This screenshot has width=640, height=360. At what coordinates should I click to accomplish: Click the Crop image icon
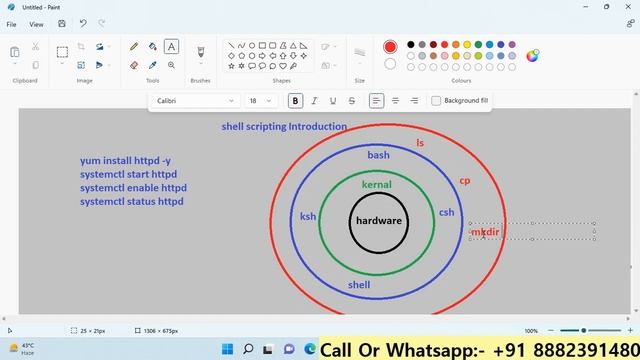pyautogui.click(x=81, y=47)
